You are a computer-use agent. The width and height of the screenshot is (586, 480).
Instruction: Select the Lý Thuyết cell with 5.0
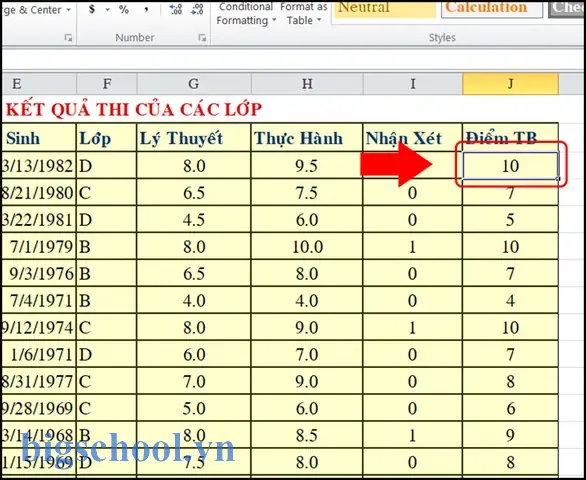(x=194, y=407)
